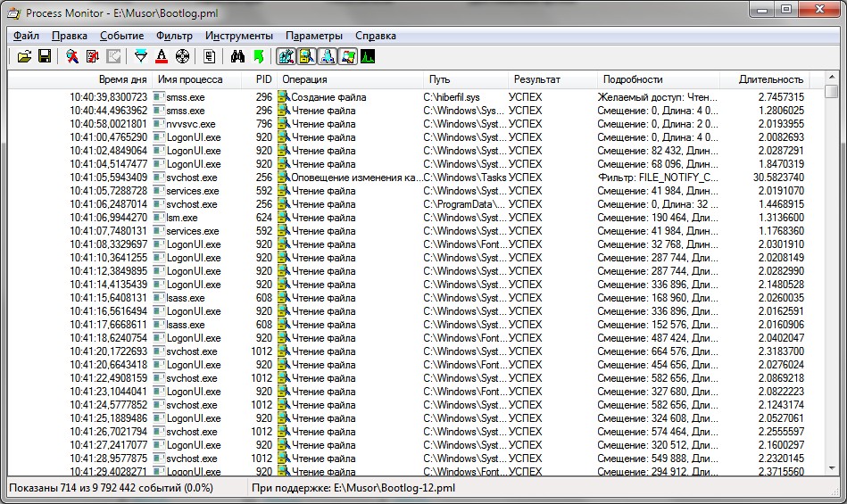Open the Filter funnel tool
The image size is (847, 504).
pos(140,56)
